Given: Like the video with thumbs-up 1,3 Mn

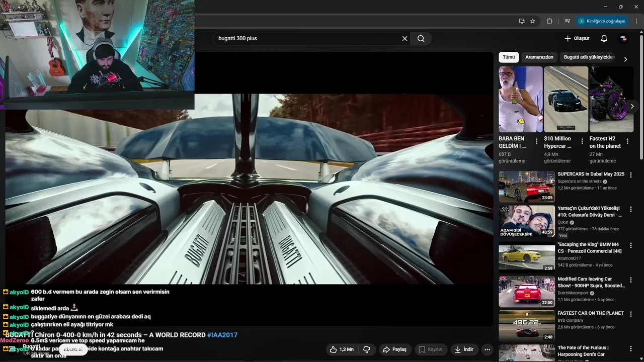Looking at the screenshot, I should coord(342,349).
